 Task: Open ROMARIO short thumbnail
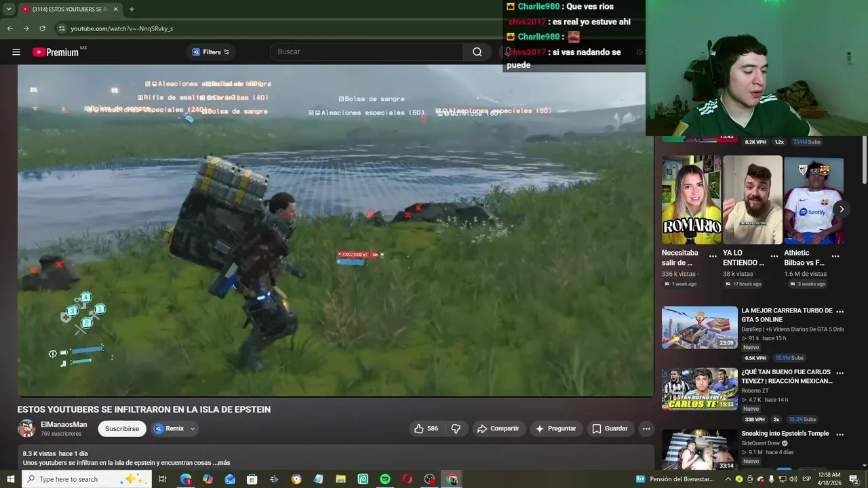[x=692, y=200]
